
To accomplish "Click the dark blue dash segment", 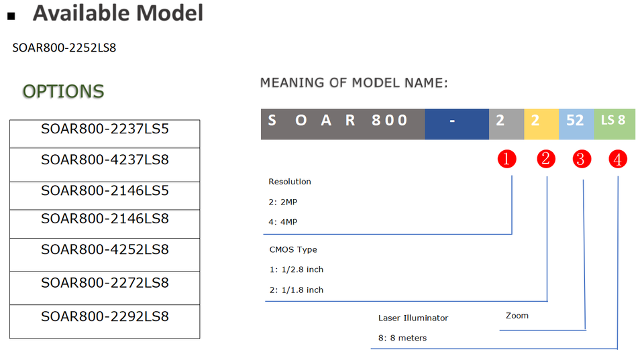I will (456, 124).
